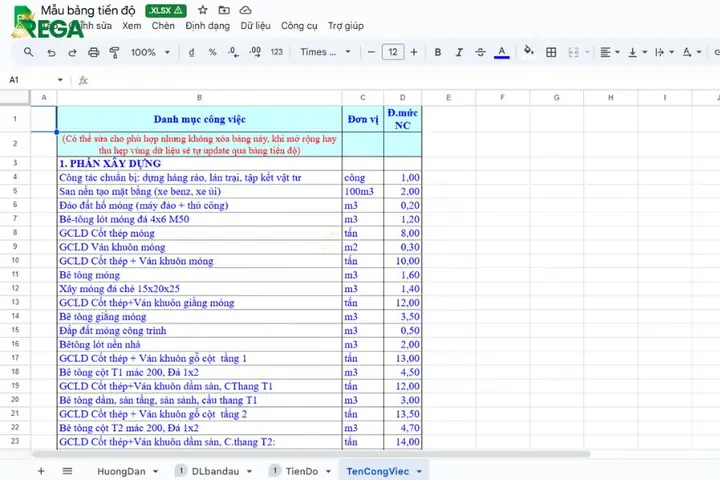This screenshot has height=480, width=720.
Task: Open the Xem menu
Action: click(132, 26)
